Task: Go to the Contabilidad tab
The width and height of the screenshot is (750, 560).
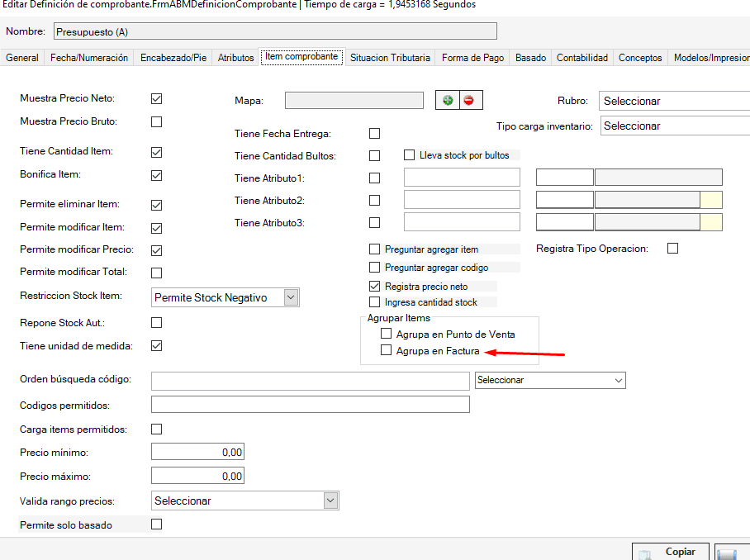Action: click(x=581, y=58)
